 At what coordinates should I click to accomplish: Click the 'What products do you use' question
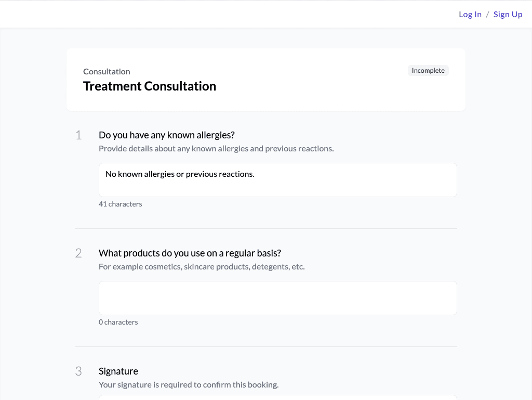[190, 253]
